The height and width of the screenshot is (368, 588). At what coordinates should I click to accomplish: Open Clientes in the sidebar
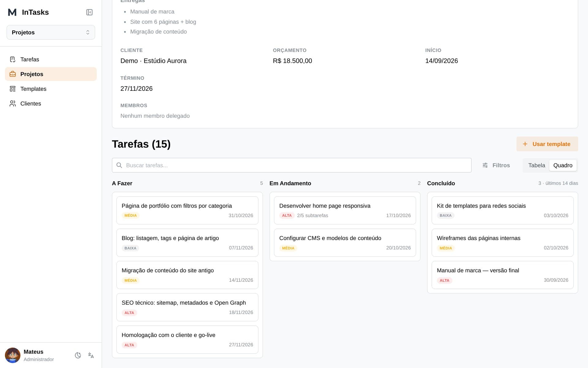point(51,104)
